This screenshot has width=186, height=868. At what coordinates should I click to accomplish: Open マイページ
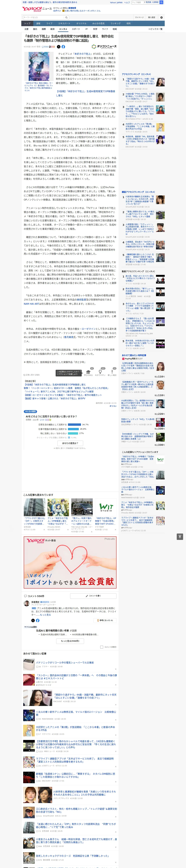(x=139, y=18)
